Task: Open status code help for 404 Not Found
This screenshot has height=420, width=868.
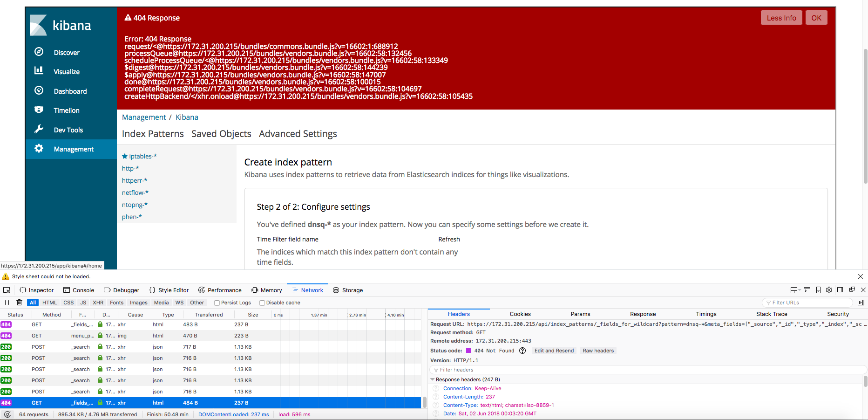Action: [x=522, y=351]
